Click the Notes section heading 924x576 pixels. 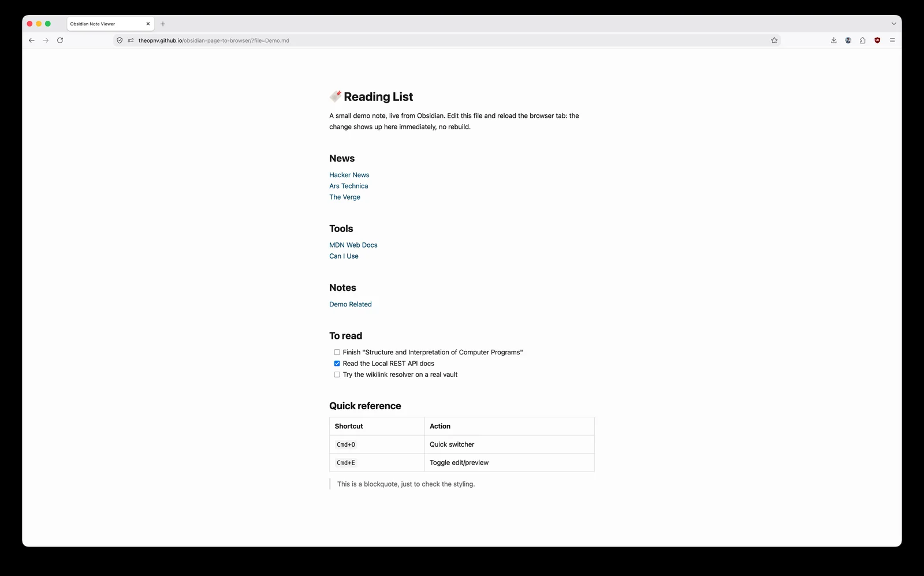click(342, 287)
